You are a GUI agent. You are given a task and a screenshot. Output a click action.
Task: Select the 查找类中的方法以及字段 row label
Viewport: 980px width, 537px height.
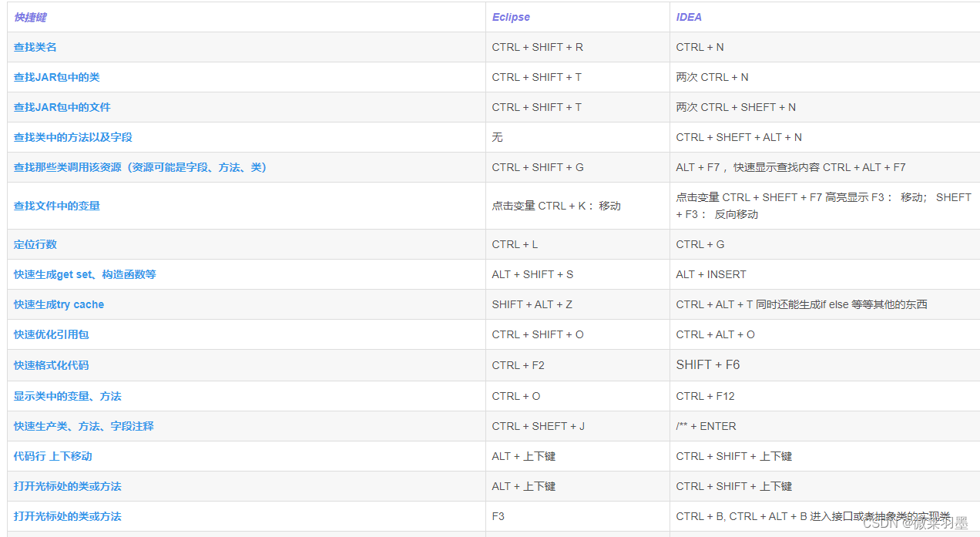pos(73,137)
